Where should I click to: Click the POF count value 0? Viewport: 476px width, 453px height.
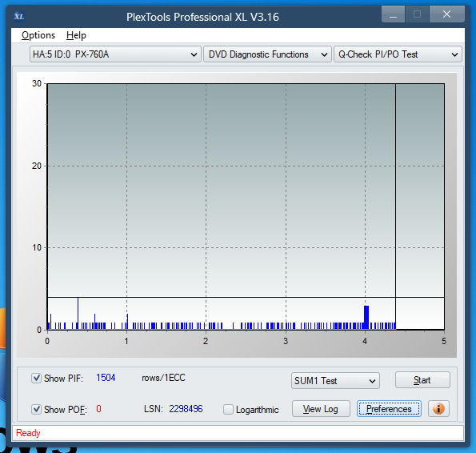pyautogui.click(x=98, y=409)
